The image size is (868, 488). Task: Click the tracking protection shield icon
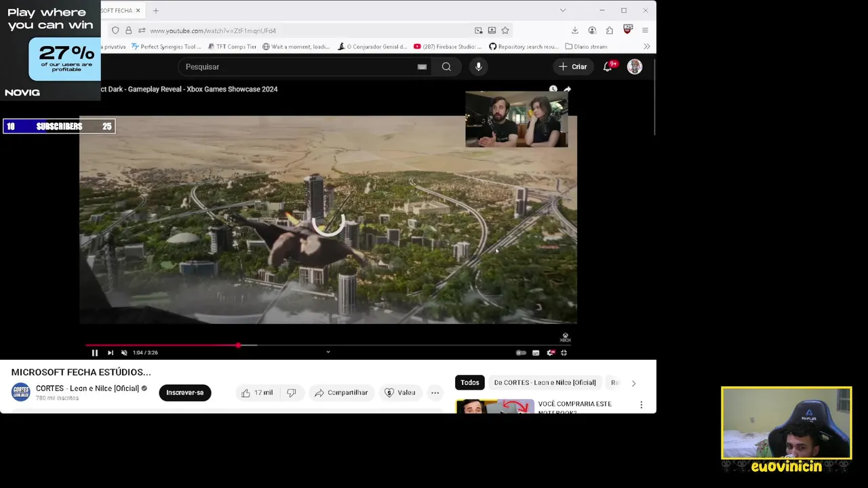[x=115, y=30]
